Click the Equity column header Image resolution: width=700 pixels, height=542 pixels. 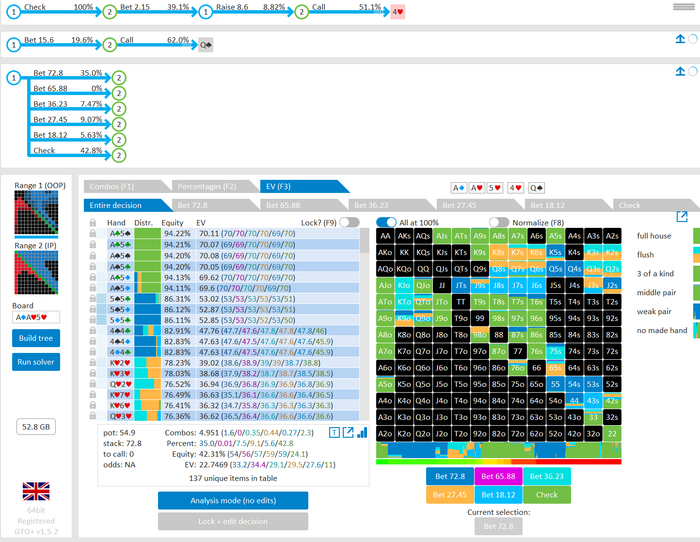pyautogui.click(x=172, y=222)
